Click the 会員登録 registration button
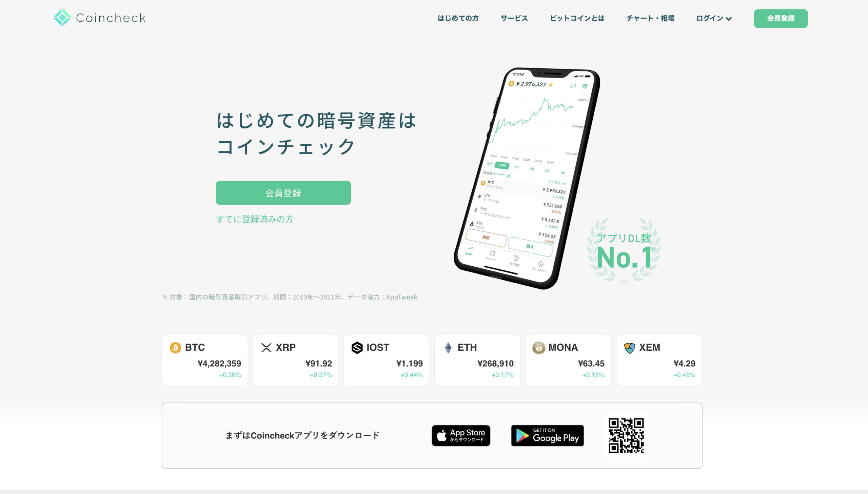This screenshot has height=494, width=868. (782, 19)
